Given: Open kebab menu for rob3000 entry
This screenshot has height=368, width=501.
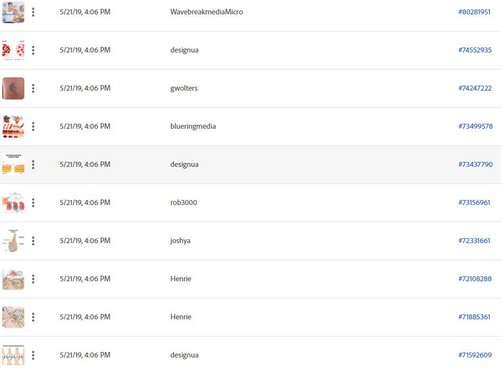Looking at the screenshot, I should pos(33,203).
